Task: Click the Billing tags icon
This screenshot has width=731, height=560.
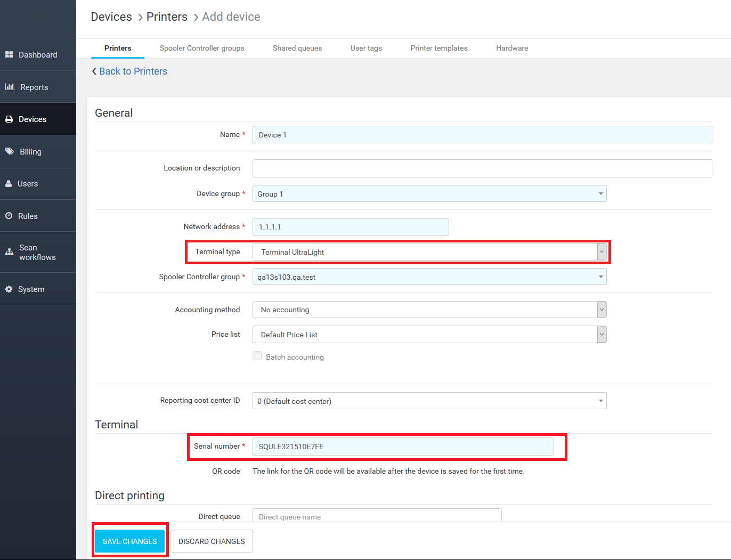Action: point(10,151)
